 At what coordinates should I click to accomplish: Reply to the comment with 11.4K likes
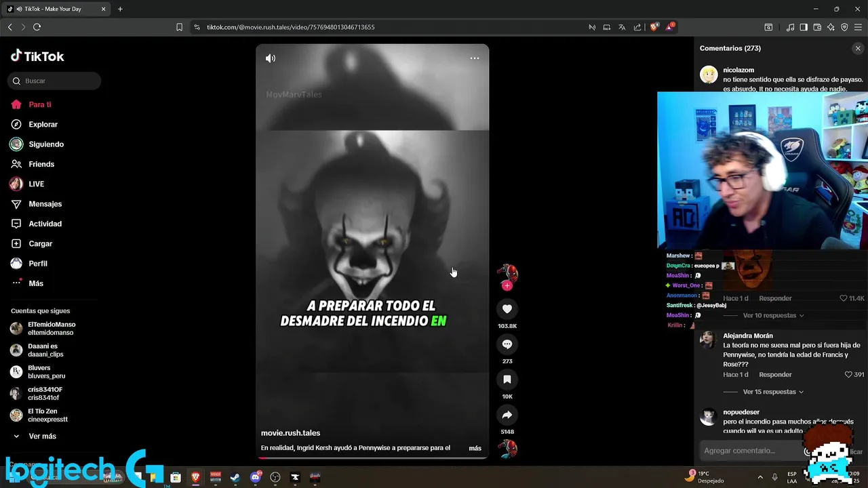tap(775, 298)
